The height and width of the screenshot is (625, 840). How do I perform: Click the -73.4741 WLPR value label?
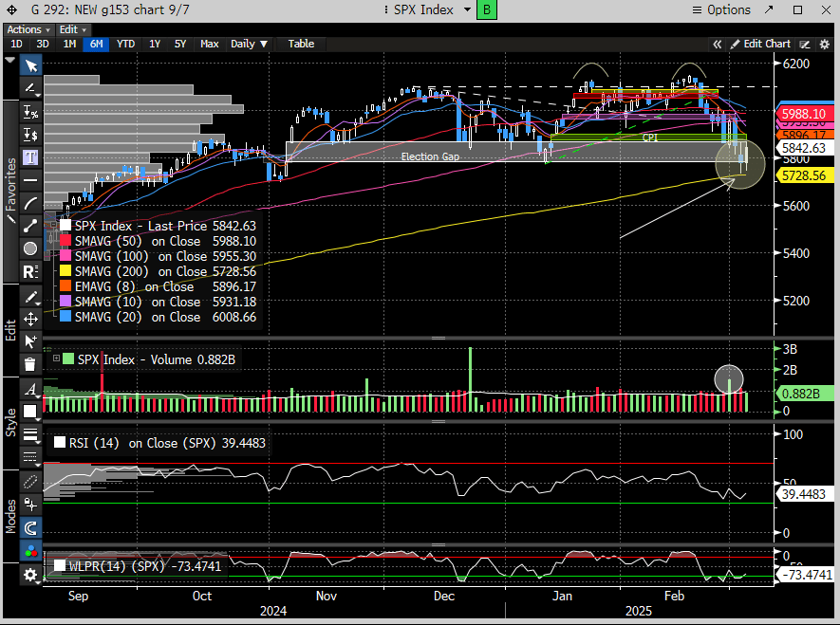click(x=804, y=576)
